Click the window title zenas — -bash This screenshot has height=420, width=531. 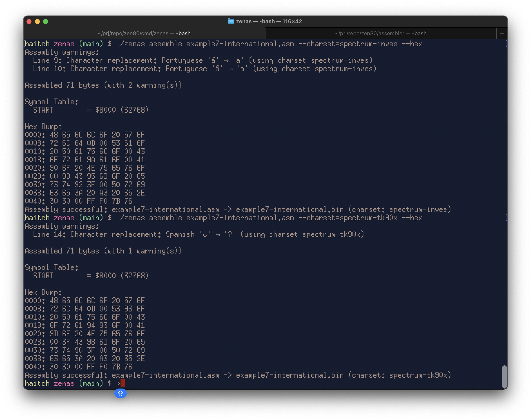coord(269,21)
